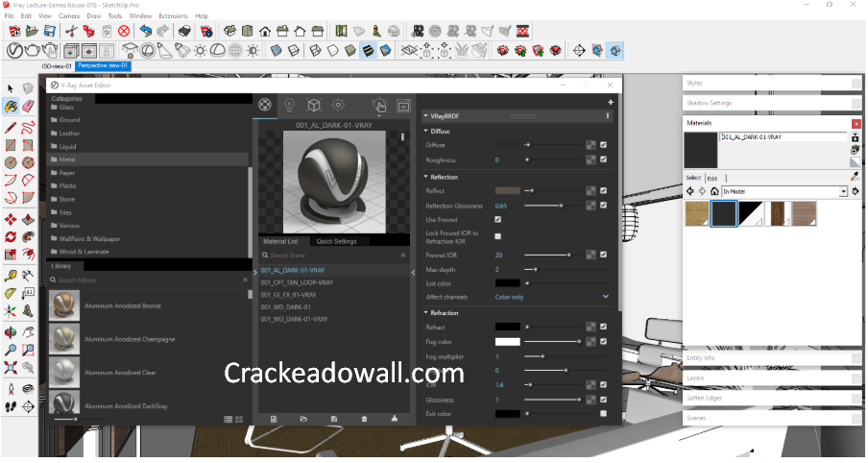Click the V-Ray render teapot toolbar icon
Screen dimensions: 868x463
point(32,51)
